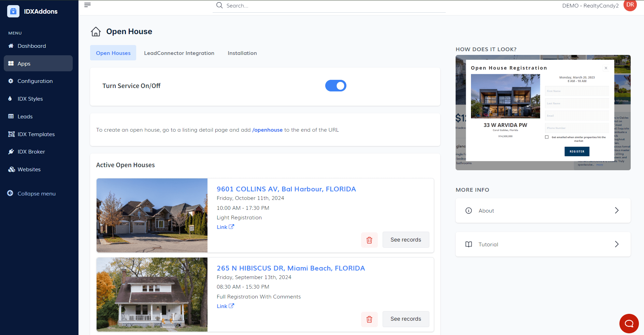
Task: Click the IDXAddons logo icon
Action: 13,11
